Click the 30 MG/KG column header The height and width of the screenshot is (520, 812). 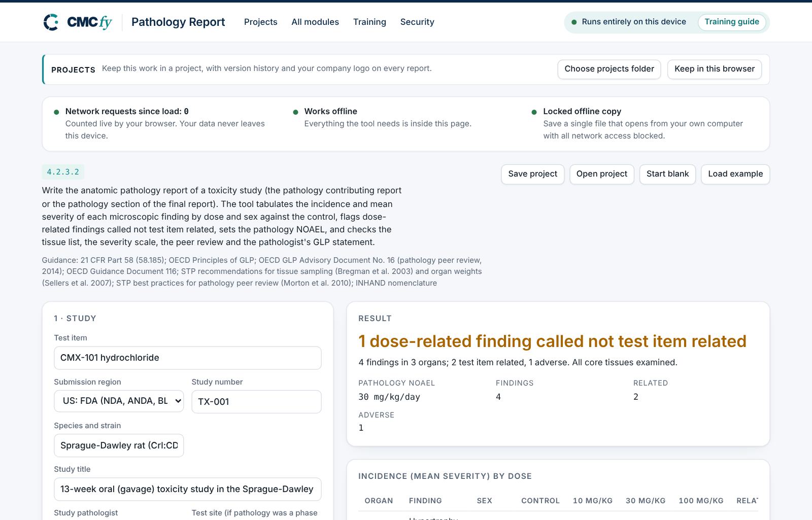(x=646, y=501)
